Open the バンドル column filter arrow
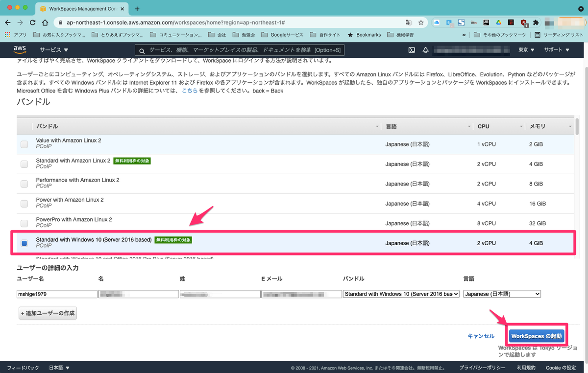The height and width of the screenshot is (373, 588). coord(377,126)
